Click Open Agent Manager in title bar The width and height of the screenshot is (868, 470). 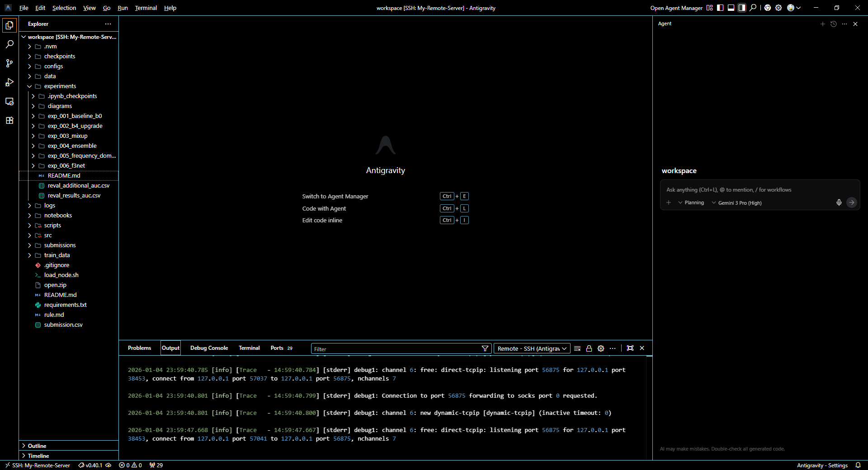coord(676,8)
